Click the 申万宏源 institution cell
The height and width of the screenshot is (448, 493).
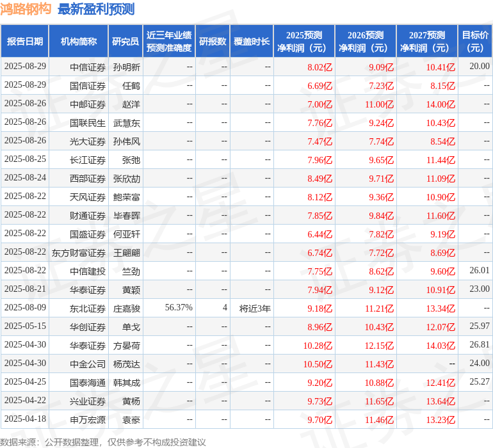click(88, 420)
